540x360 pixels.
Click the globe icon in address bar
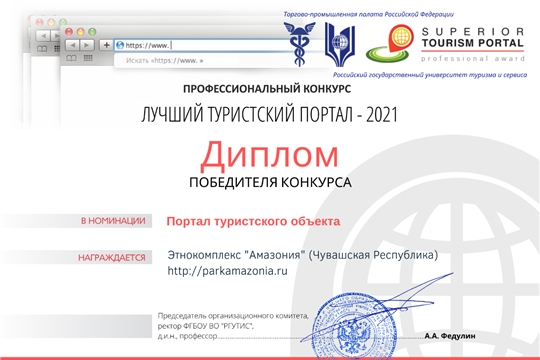(x=120, y=45)
